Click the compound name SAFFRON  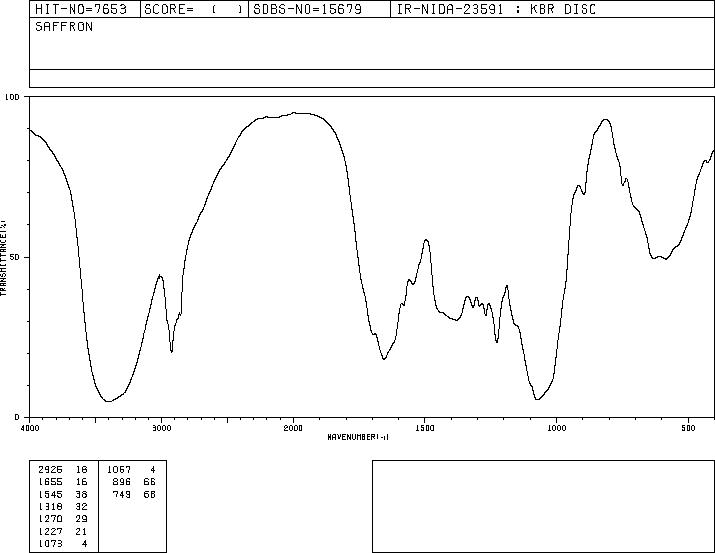coord(64,27)
